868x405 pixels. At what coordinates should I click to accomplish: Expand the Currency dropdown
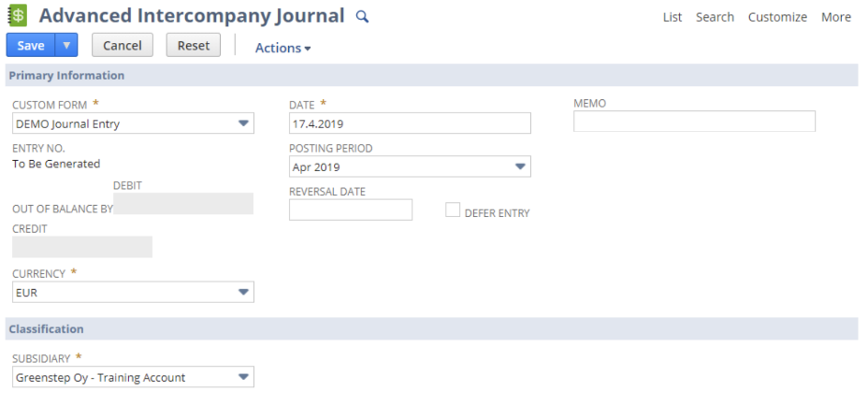click(x=243, y=293)
